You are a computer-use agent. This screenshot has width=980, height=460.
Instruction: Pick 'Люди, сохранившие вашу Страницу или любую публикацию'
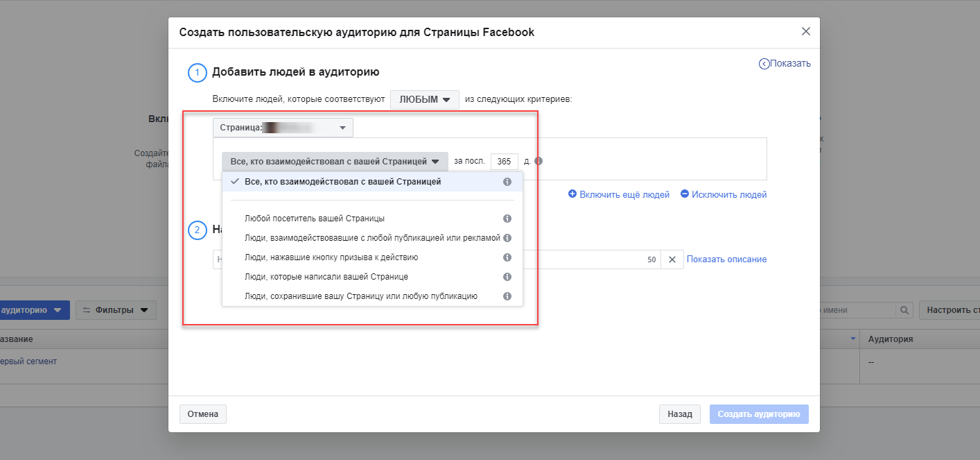372,296
